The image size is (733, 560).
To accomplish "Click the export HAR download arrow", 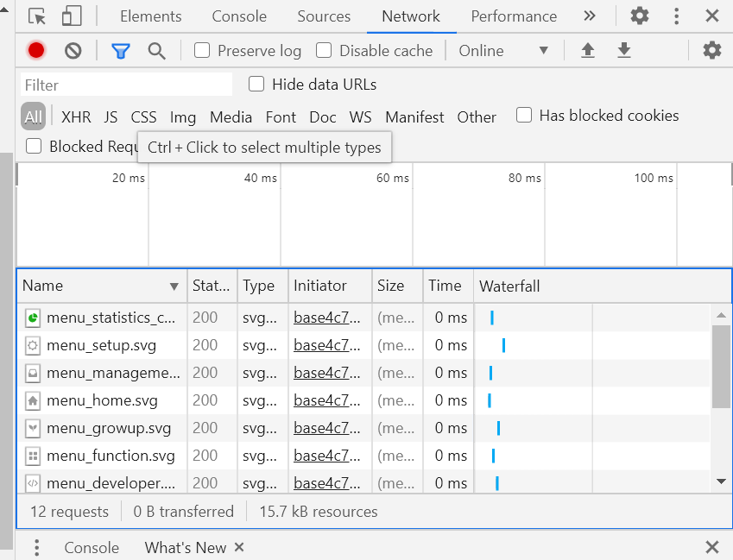I will pos(624,50).
